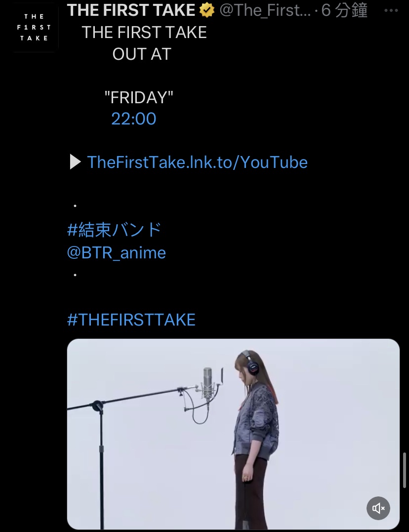Viewport: 409px width, 532px height.
Task: Click the THE FIRST TAKE display name
Action: pyautogui.click(x=131, y=10)
